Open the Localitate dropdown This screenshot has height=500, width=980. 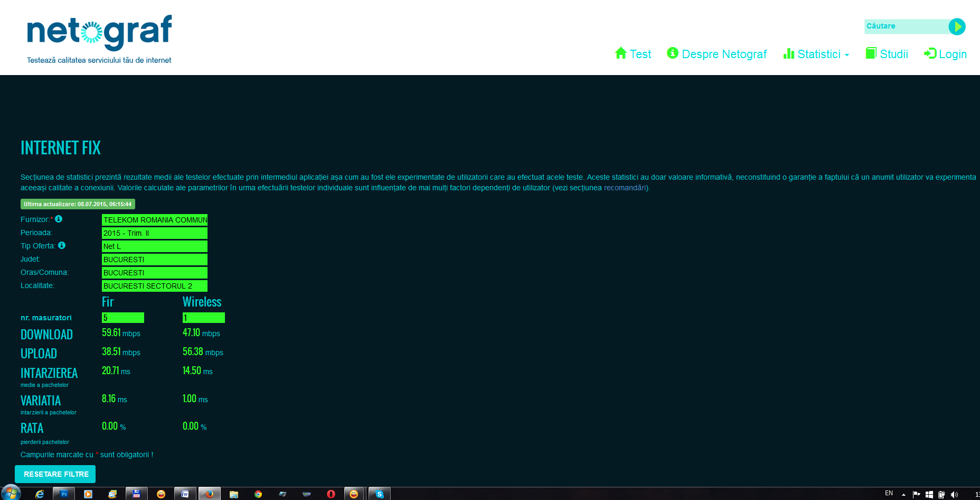(154, 286)
